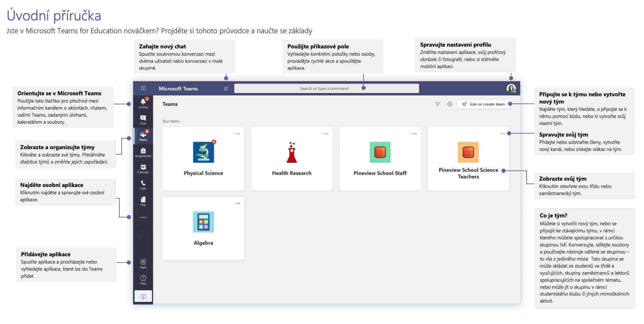Open the profile avatar menu

(511, 88)
